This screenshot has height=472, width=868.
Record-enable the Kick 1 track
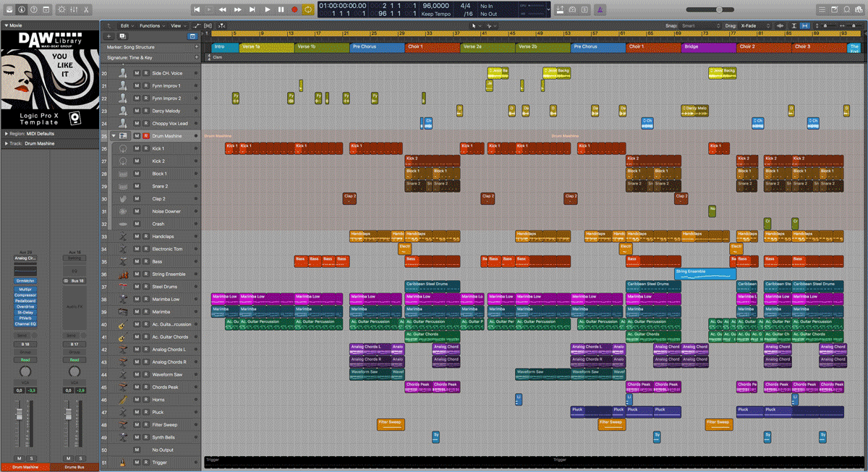[x=145, y=148]
